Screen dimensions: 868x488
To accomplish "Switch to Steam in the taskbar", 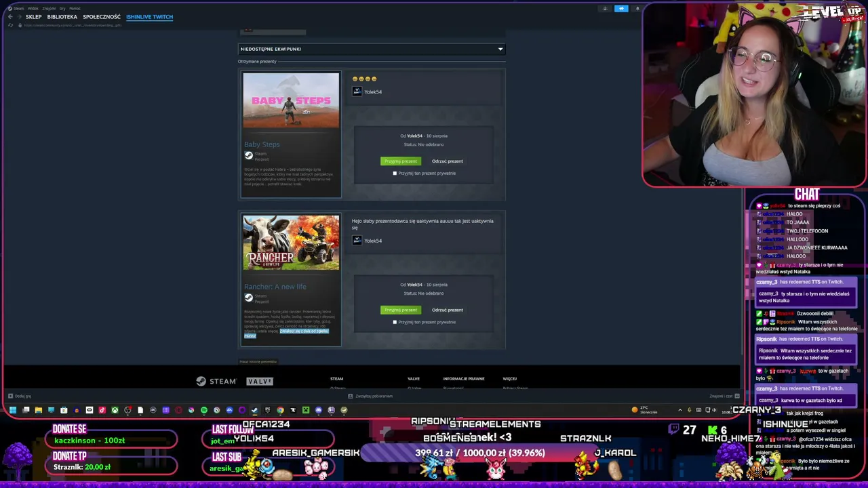I will 254,410.
